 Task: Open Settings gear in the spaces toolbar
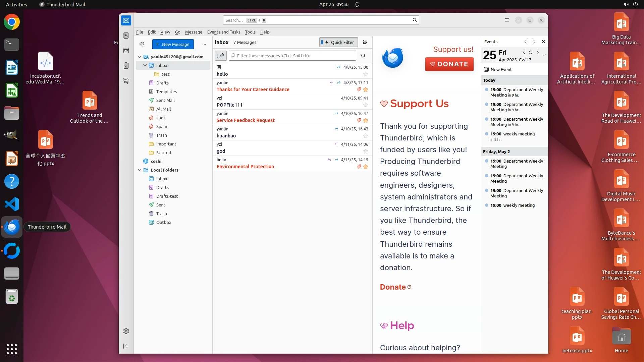click(x=126, y=331)
